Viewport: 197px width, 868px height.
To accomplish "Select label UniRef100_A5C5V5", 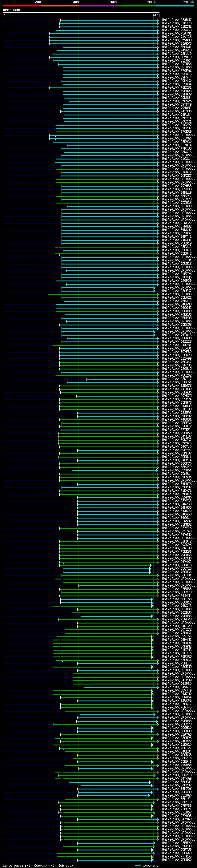I will [177, 101].
